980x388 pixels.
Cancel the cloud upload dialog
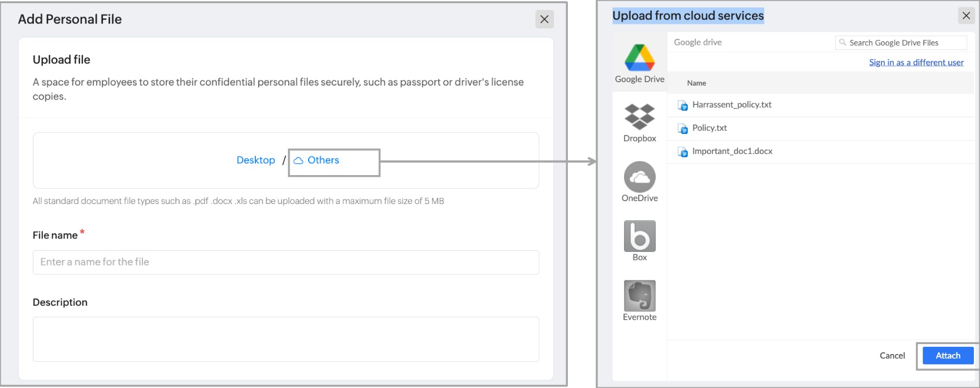pyautogui.click(x=892, y=356)
